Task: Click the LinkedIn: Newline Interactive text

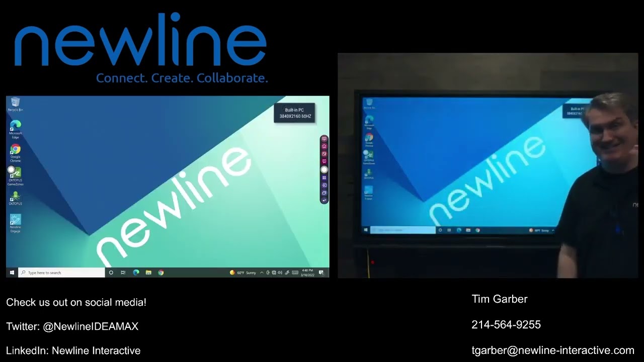Action: [x=73, y=350]
